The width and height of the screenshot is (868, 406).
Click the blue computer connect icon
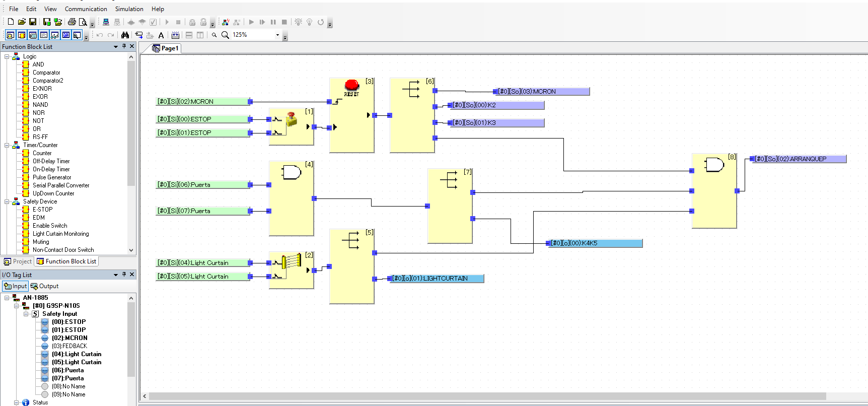coord(106,22)
